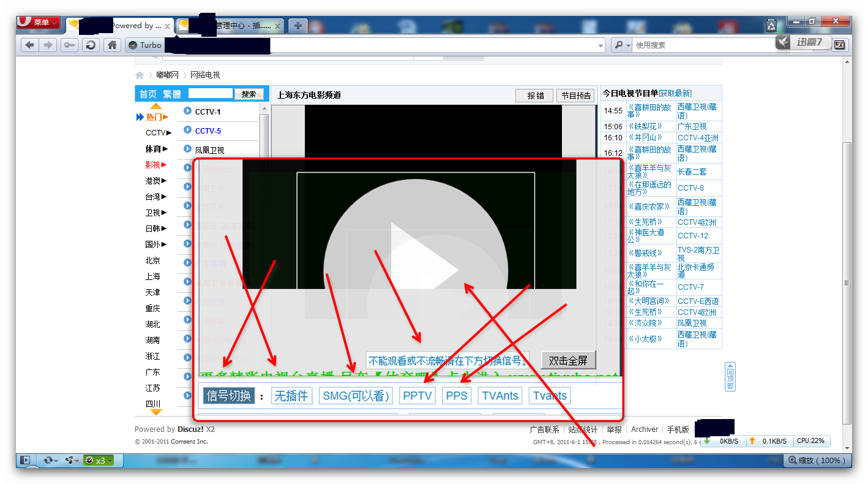Open the Archiver footer link
This screenshot has width=868, height=484.
pos(645,429)
